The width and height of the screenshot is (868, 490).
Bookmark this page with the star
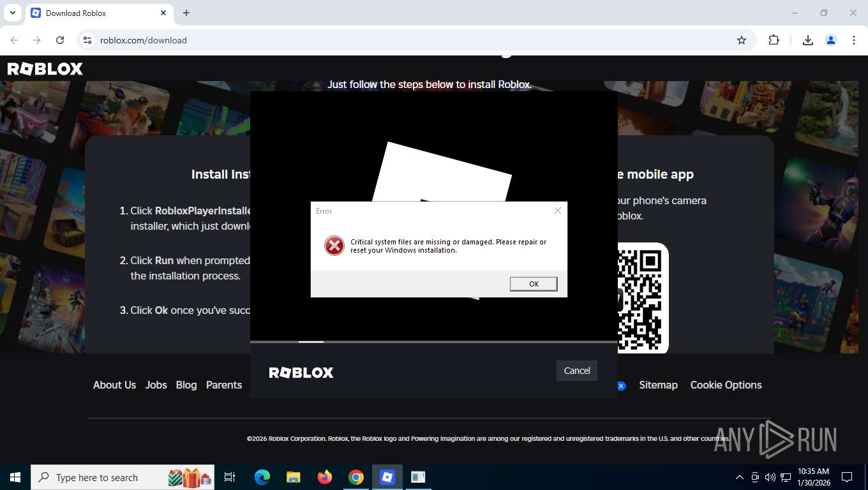click(742, 40)
